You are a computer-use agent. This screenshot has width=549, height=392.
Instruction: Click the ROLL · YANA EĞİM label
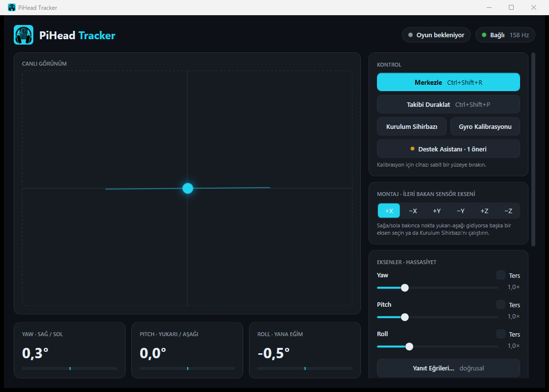click(280, 334)
